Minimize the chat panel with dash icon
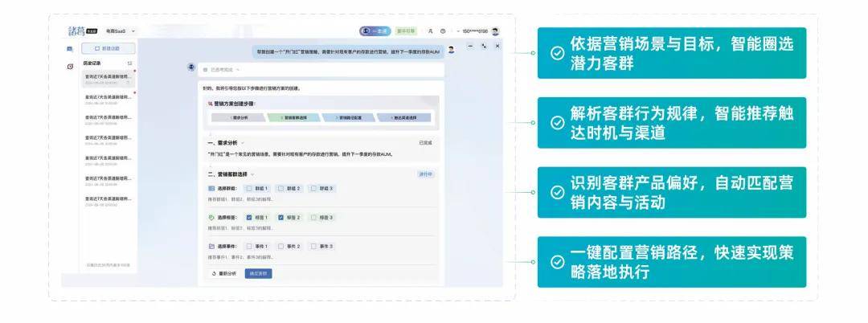This screenshot has height=323, width=868. click(471, 46)
